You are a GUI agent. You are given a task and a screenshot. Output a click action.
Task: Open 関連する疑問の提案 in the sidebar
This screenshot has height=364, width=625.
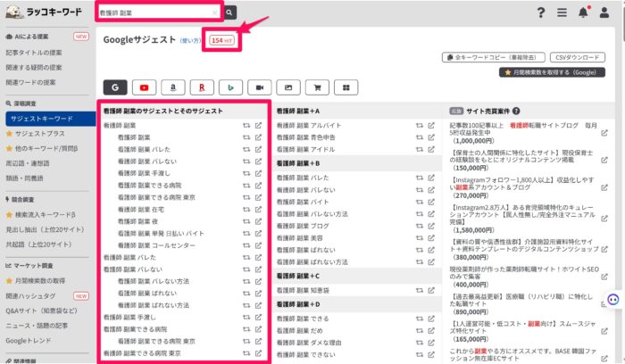[x=34, y=67]
